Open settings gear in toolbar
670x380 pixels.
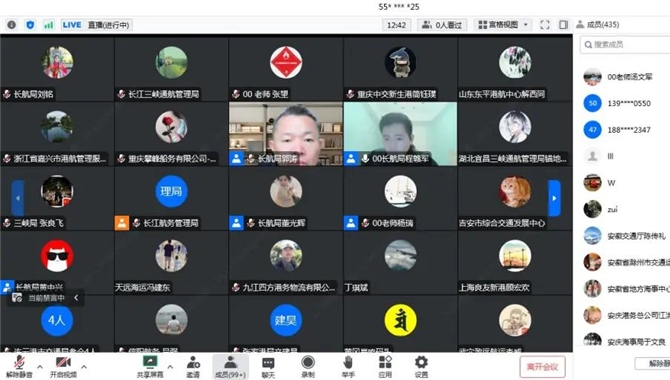pos(421,367)
